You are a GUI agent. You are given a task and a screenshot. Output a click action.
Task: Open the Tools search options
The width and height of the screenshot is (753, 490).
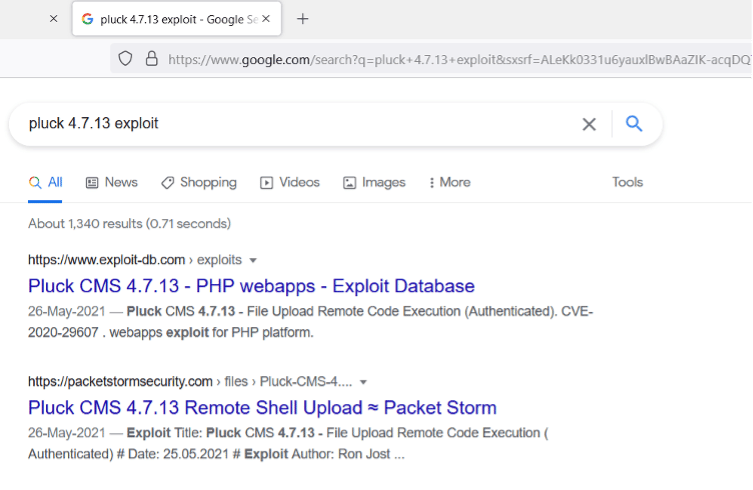pos(627,182)
